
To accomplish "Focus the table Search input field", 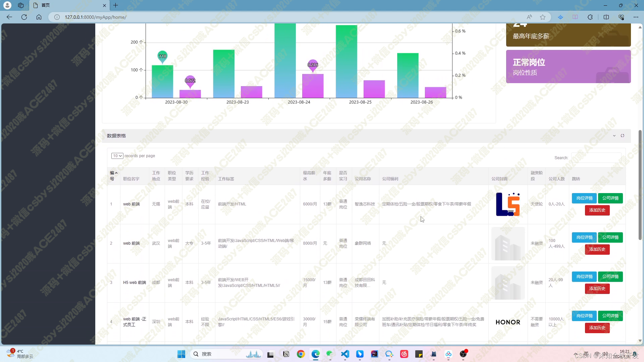I will click(x=596, y=158).
